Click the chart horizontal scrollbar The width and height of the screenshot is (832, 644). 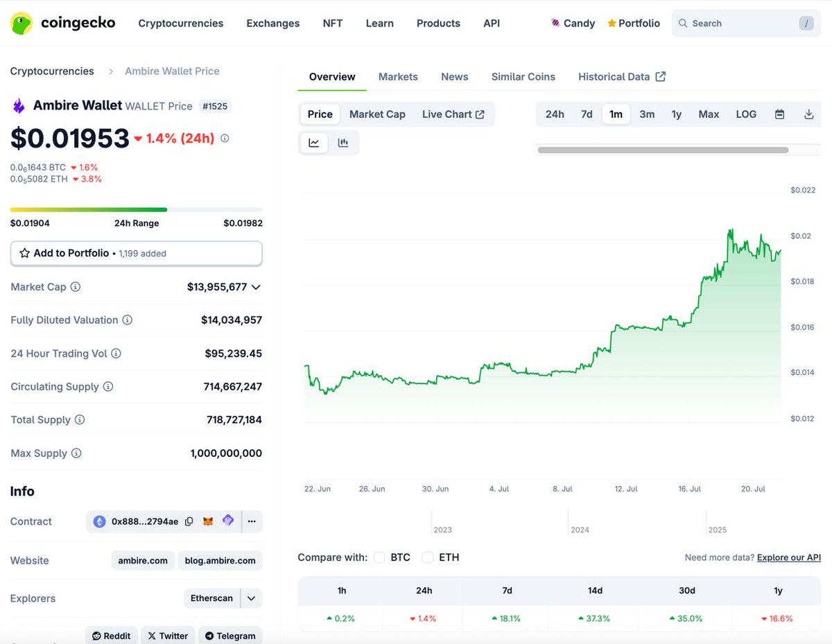tap(663, 150)
